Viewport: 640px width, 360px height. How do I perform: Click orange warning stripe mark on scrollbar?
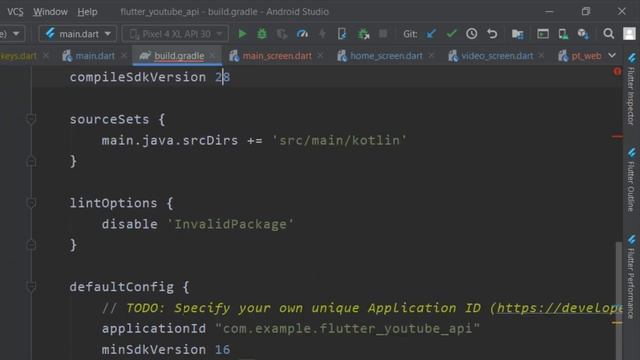click(x=617, y=322)
